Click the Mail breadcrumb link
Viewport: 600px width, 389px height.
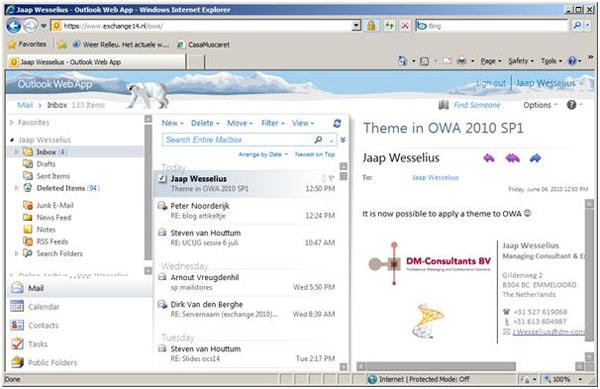(25, 105)
